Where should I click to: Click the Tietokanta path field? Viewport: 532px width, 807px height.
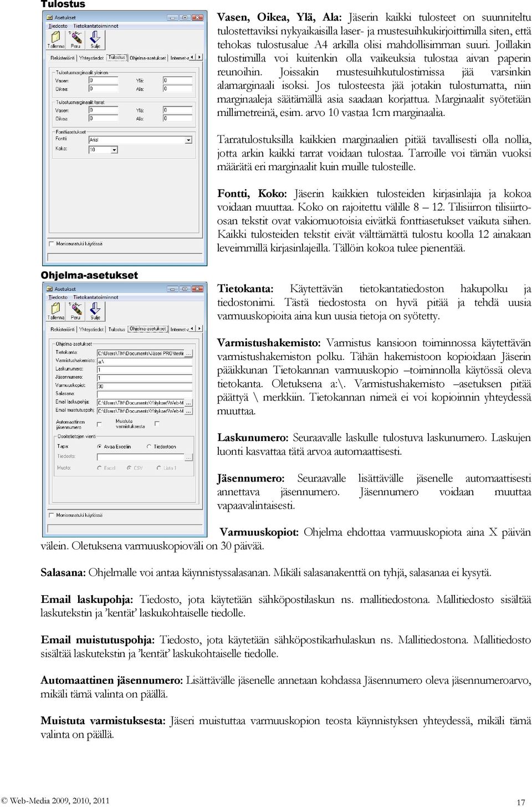point(141,353)
